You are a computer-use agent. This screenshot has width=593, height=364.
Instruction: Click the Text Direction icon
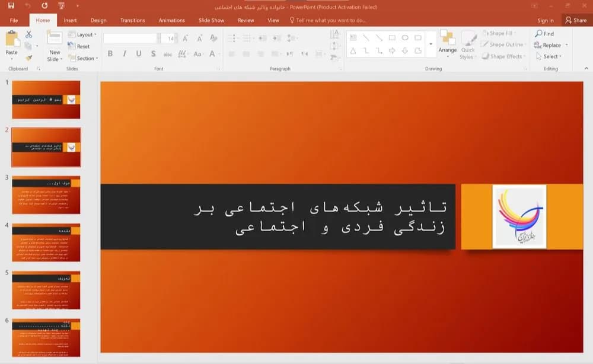[x=334, y=34]
